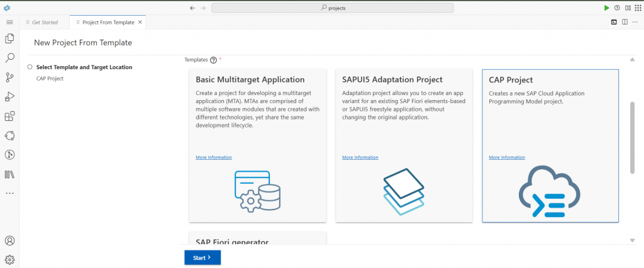Open the Explorer view in activity bar
644x268 pixels.
[x=9, y=38]
